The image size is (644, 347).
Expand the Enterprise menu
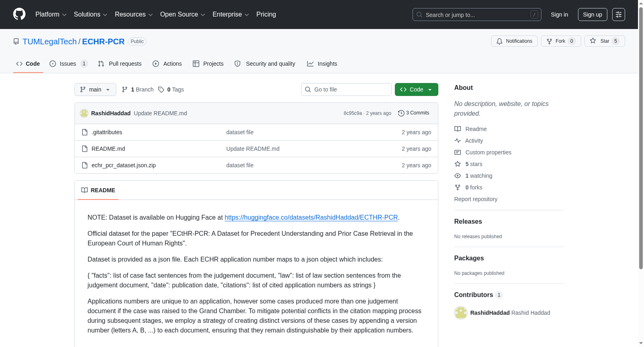click(231, 15)
